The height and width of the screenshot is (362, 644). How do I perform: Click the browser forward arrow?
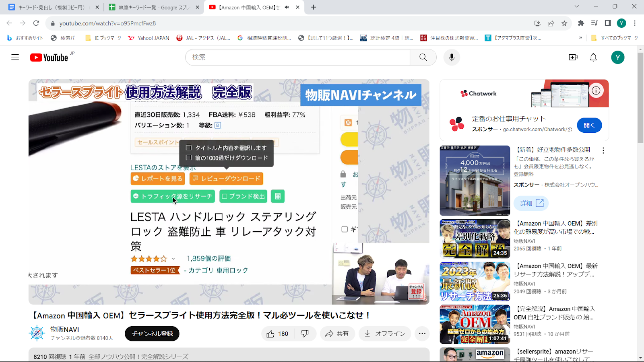tap(23, 23)
